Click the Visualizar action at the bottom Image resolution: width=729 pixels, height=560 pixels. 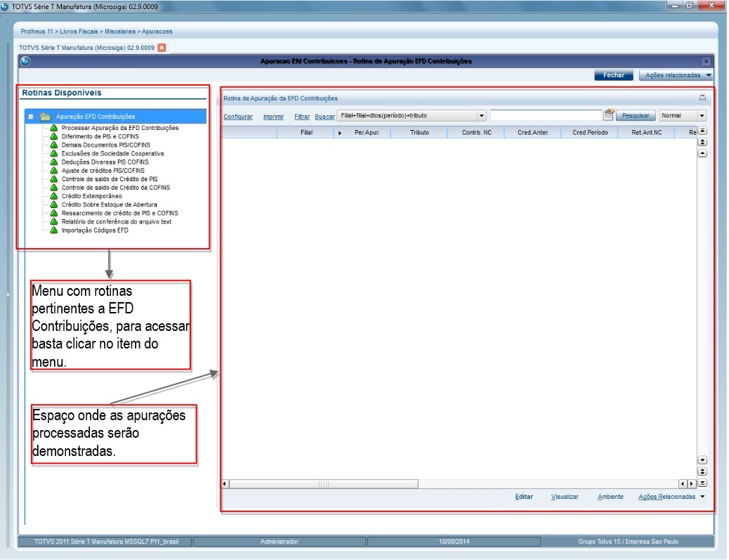pyautogui.click(x=565, y=497)
